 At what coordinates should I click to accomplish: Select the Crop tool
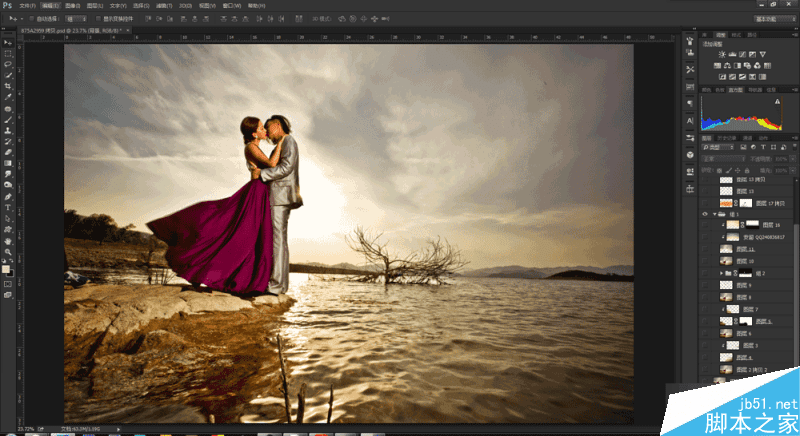[8, 86]
